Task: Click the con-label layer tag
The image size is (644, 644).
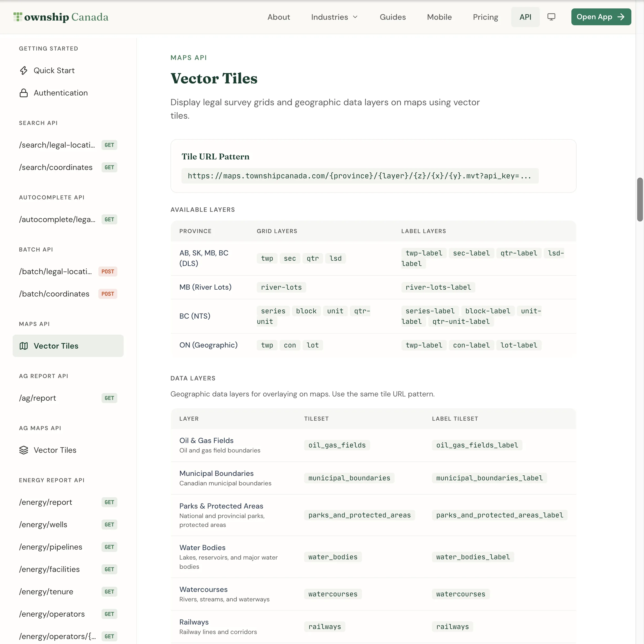Action: click(471, 345)
